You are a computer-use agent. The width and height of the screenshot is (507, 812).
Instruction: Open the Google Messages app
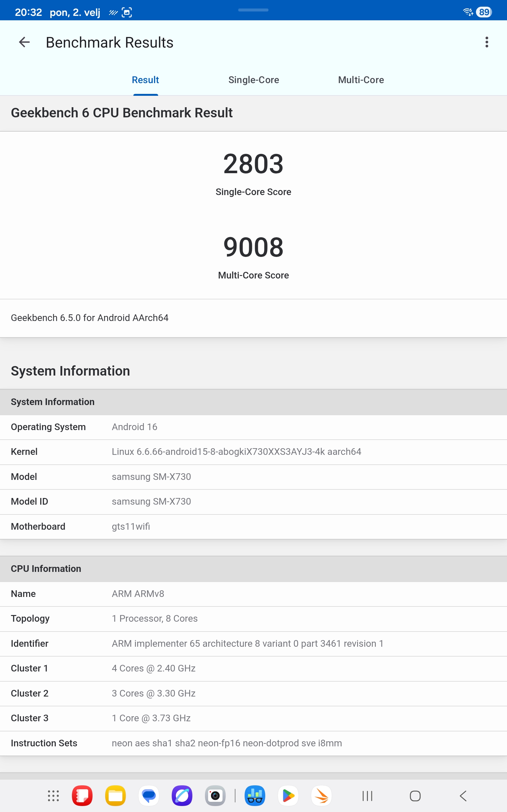(x=149, y=796)
